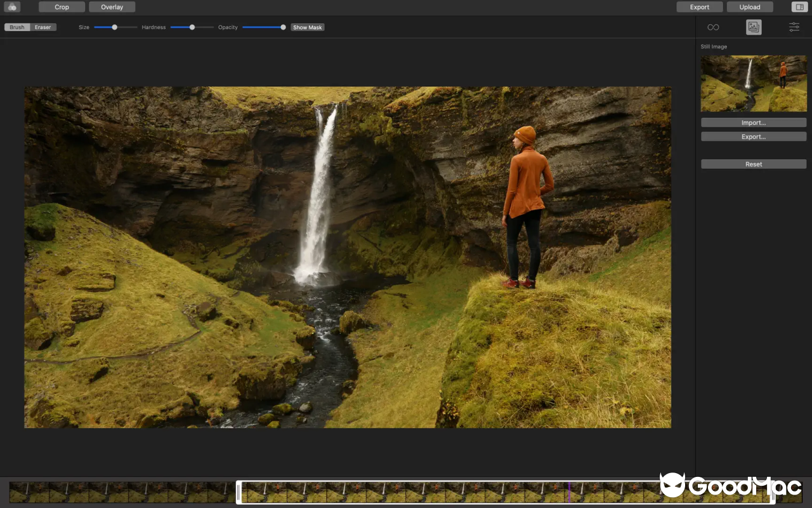Switch to the Eraser tool
Viewport: 812px width, 508px height.
click(x=42, y=27)
